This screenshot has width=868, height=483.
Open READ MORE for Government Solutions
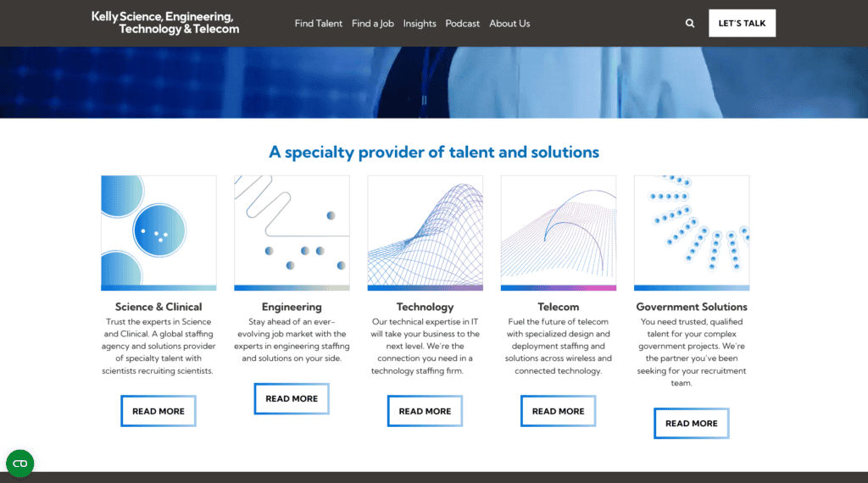point(692,423)
